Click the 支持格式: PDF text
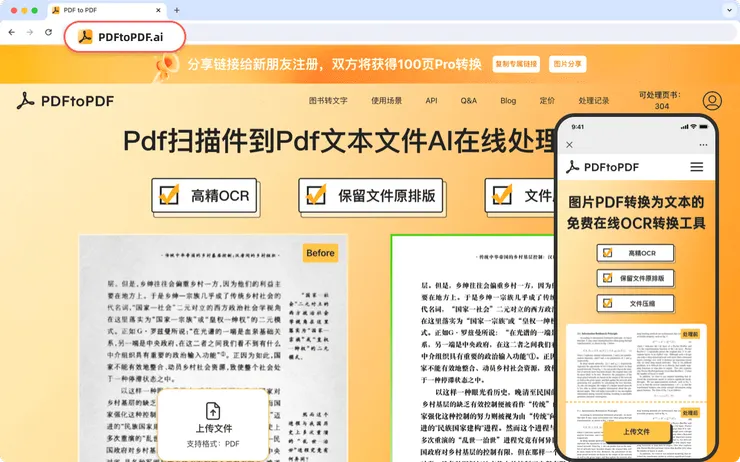This screenshot has width=740, height=462. pos(213,444)
